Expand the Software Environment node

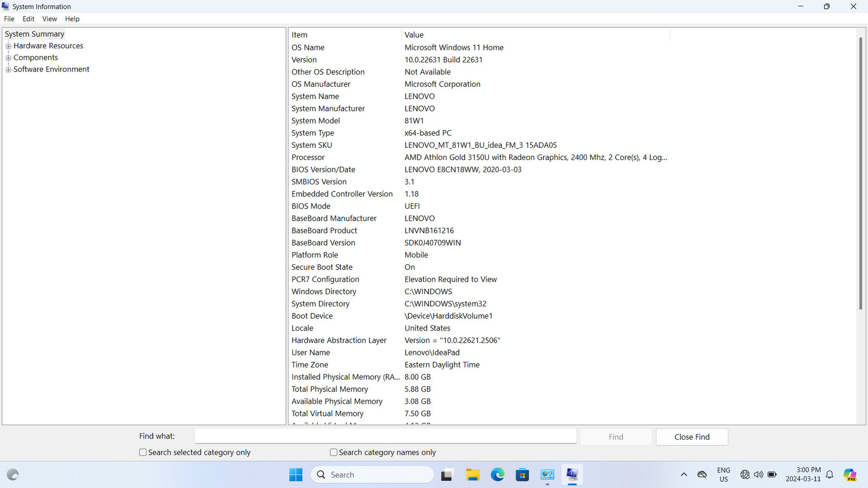(8, 69)
